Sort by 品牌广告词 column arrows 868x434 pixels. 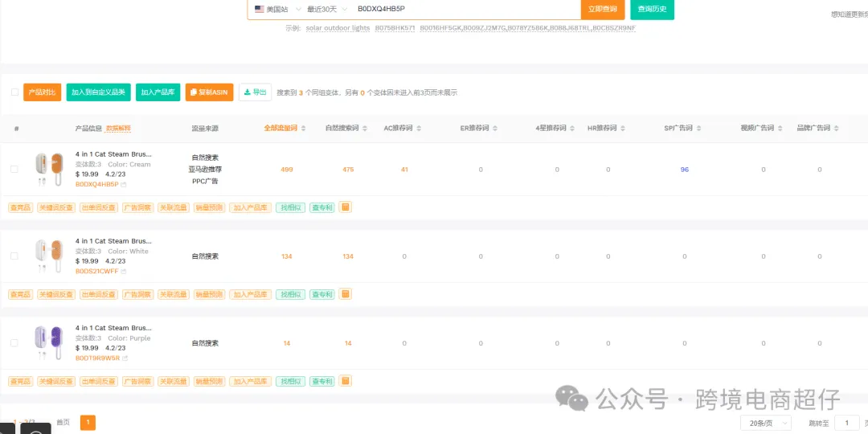click(836, 129)
